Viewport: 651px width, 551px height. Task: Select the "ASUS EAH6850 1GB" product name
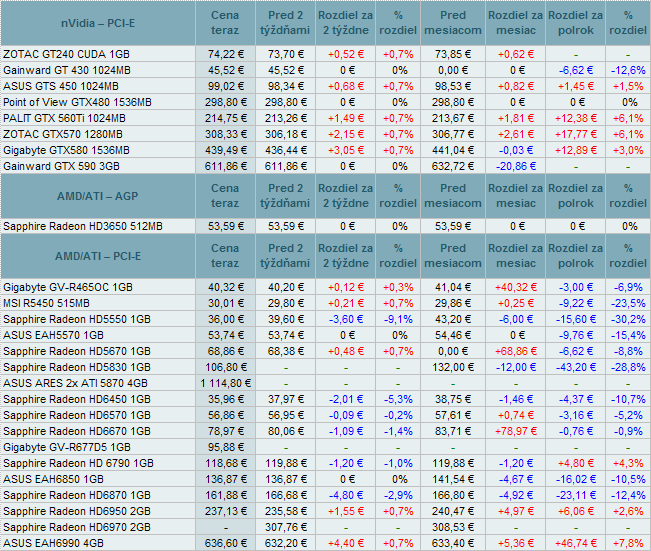[53, 479]
